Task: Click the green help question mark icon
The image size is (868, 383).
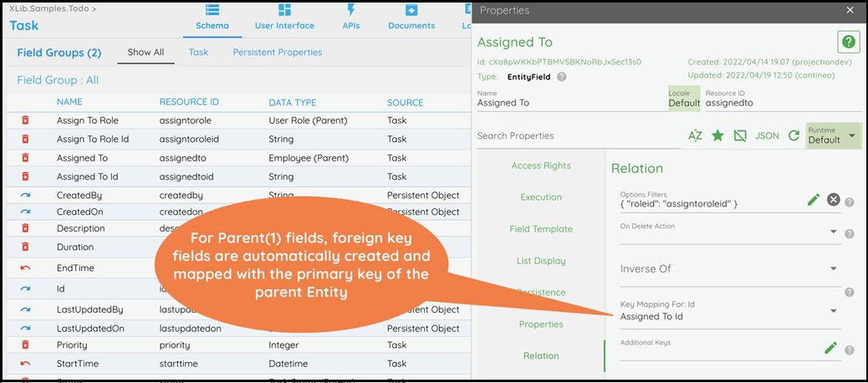Action: (848, 43)
